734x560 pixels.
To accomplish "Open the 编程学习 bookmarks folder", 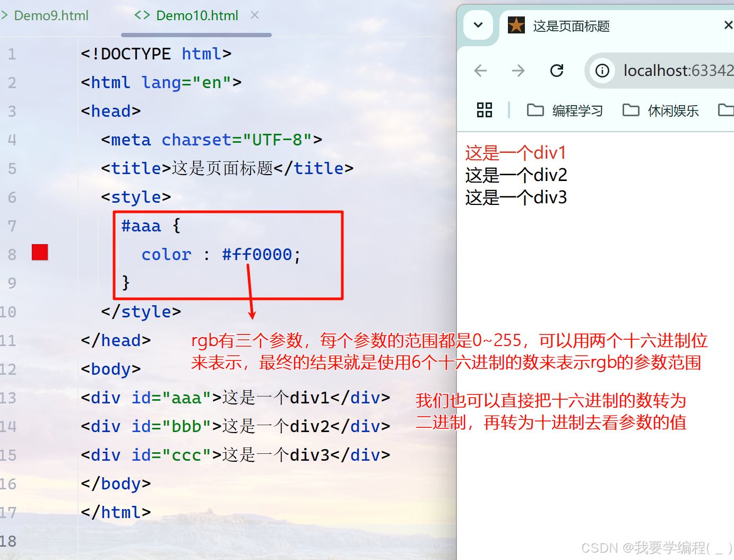I will pyautogui.click(x=565, y=110).
